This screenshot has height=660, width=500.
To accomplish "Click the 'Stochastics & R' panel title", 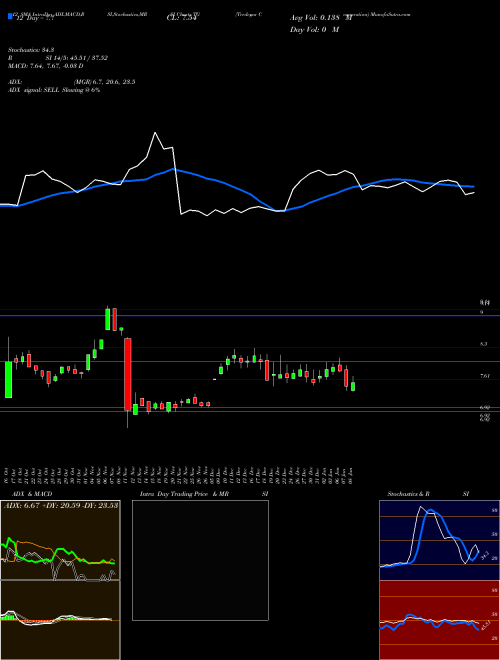I will [x=409, y=494].
